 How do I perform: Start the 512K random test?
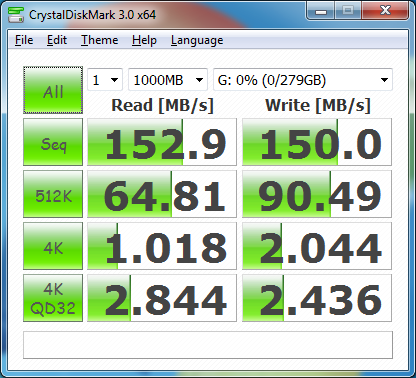click(53, 194)
